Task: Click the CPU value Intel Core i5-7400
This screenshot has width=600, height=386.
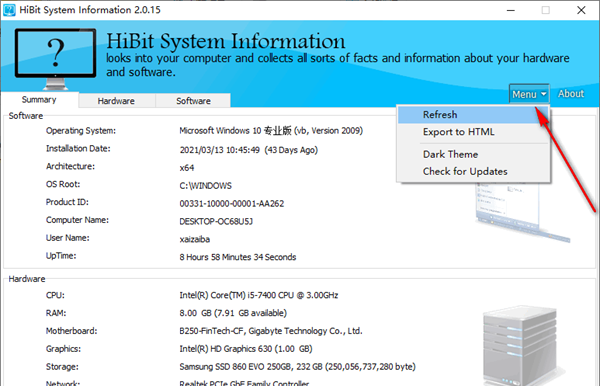Action: [259, 295]
